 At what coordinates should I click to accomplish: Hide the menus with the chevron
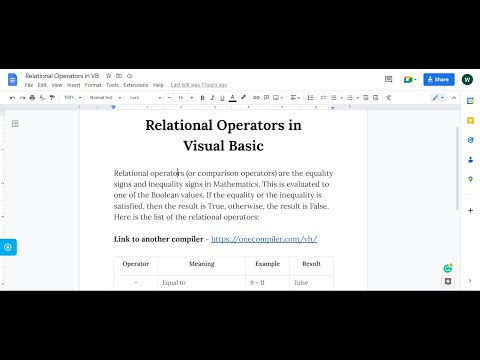454,98
